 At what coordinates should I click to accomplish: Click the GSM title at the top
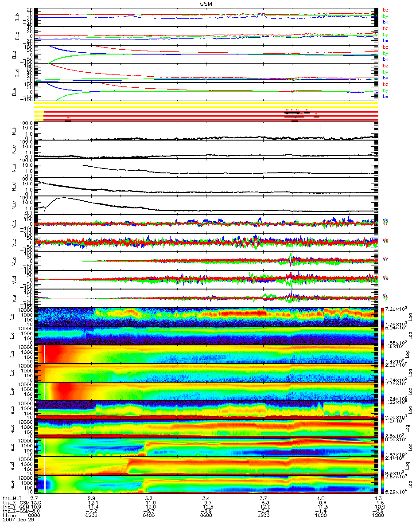206,4
